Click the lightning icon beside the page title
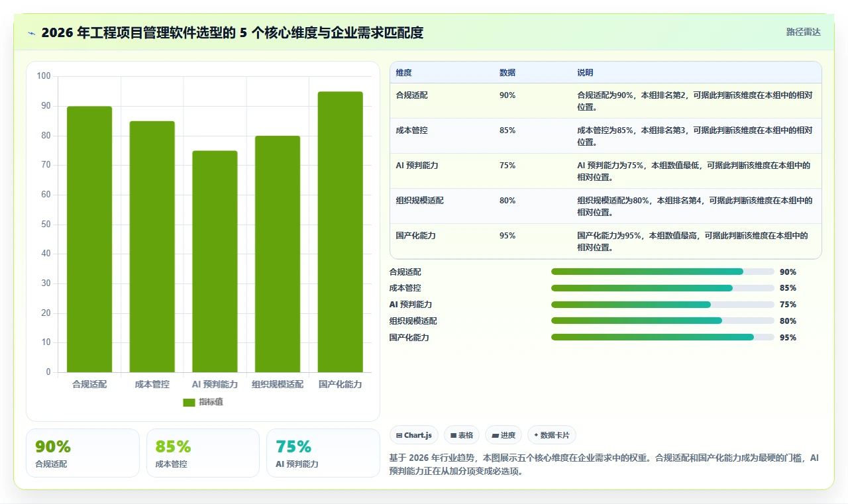This screenshot has width=848, height=504. pyautogui.click(x=31, y=32)
